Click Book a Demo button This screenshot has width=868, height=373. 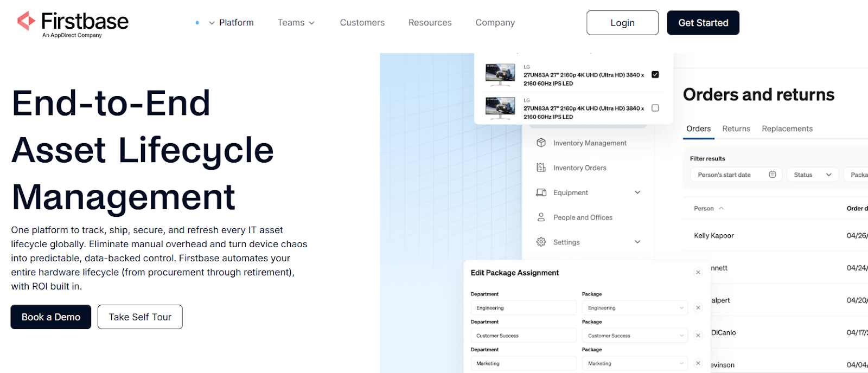[x=51, y=317]
